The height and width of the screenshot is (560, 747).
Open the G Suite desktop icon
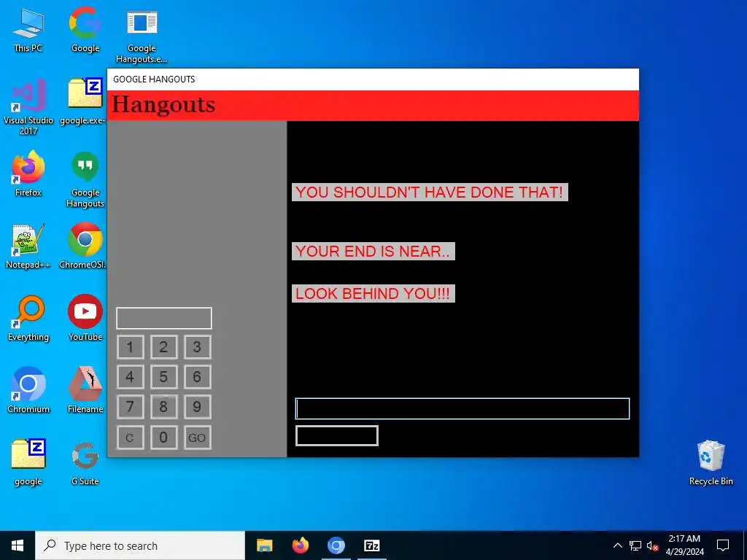tap(85, 463)
